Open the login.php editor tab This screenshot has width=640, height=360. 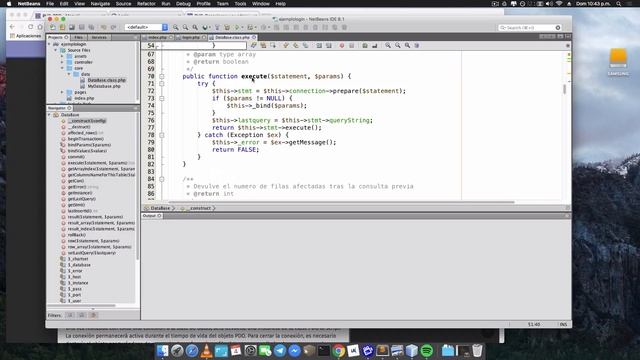point(191,37)
